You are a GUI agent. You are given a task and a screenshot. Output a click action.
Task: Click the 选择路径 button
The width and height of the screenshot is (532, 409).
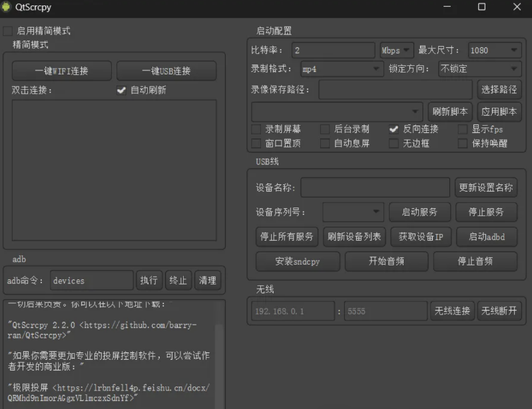(x=499, y=90)
